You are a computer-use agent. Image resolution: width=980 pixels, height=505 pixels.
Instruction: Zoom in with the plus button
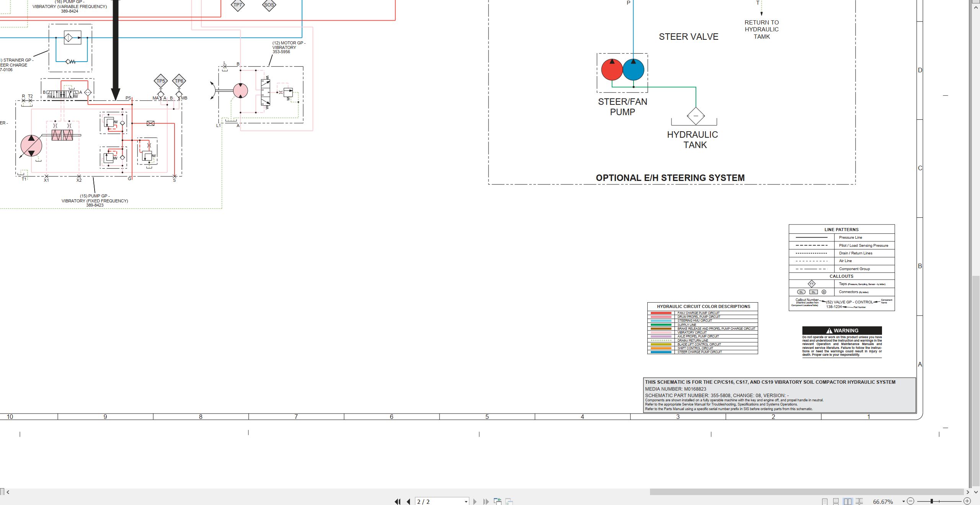coord(967,501)
